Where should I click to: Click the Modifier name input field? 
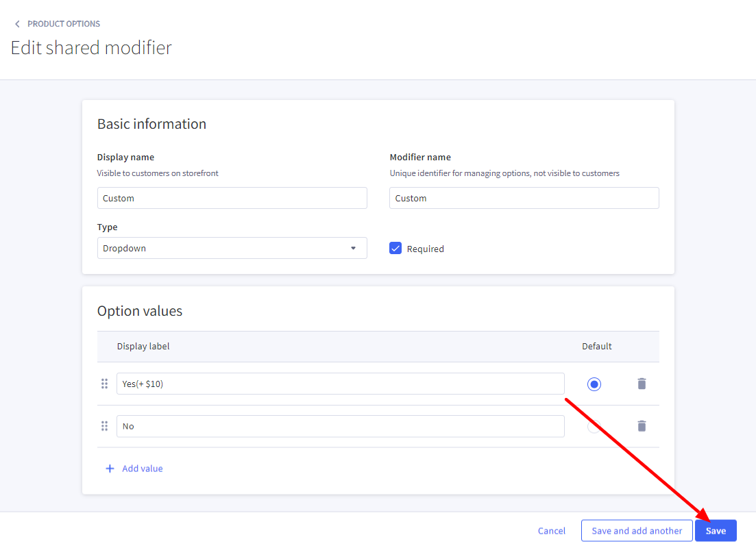[524, 197]
